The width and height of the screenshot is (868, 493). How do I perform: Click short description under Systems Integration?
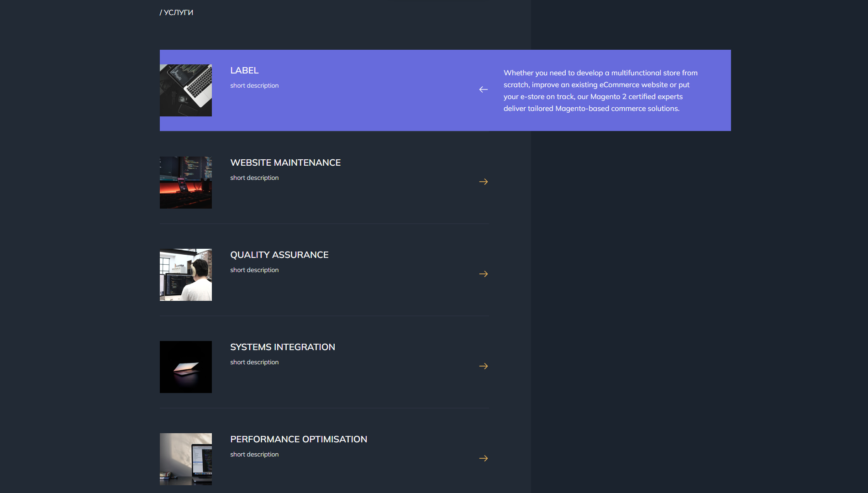[254, 362]
